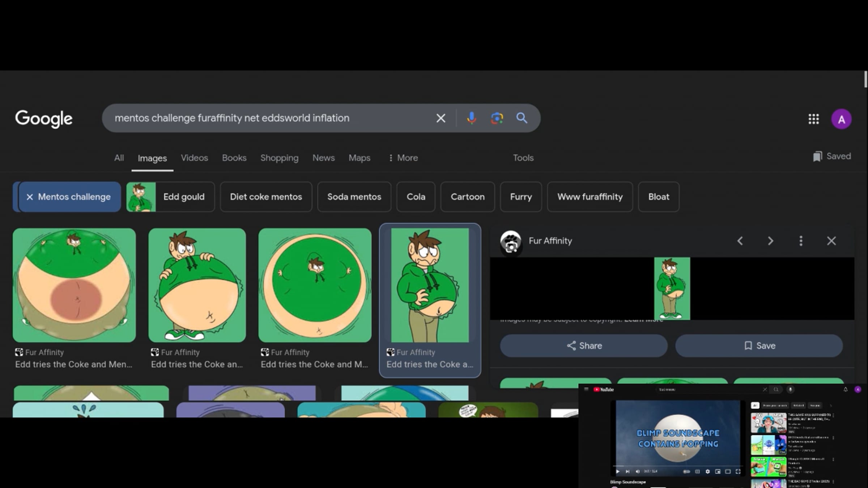Close the Fur Affinity preview panel
Image resolution: width=868 pixels, height=488 pixels.
pyautogui.click(x=831, y=241)
